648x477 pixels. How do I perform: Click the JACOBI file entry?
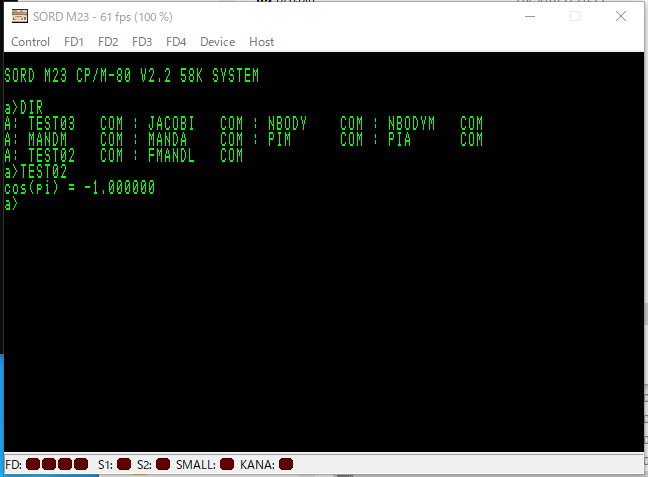[x=195, y=124]
